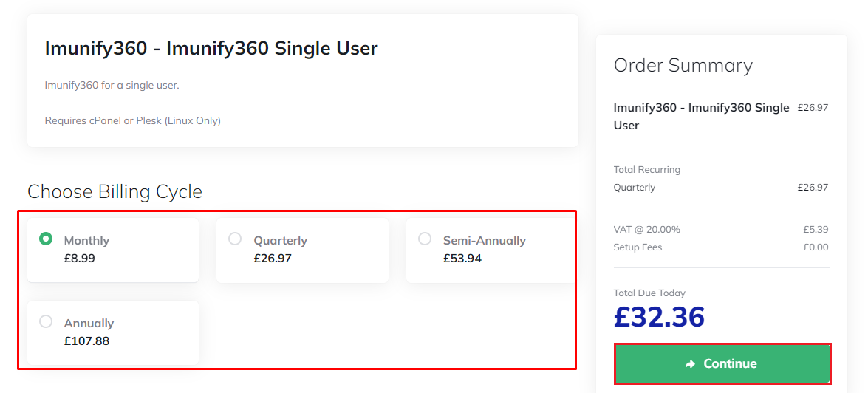Click the VAT @ 20.00% line
Image resolution: width=868 pixels, height=393 pixels.
646,230
